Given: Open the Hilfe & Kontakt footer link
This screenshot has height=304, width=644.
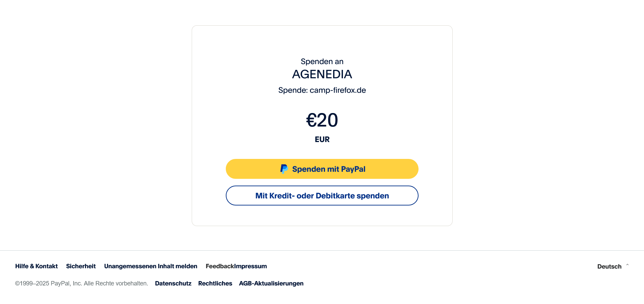Looking at the screenshot, I should [36, 266].
